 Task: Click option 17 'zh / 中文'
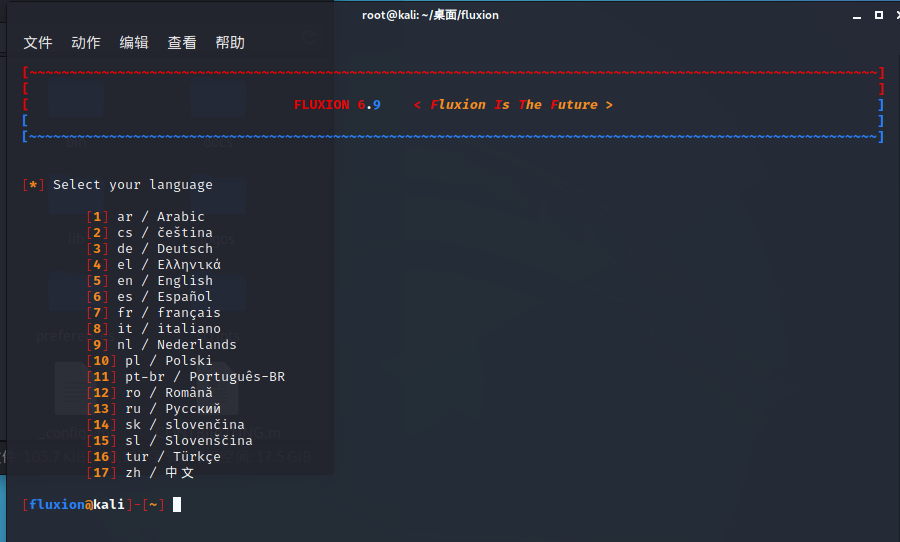(x=140, y=473)
